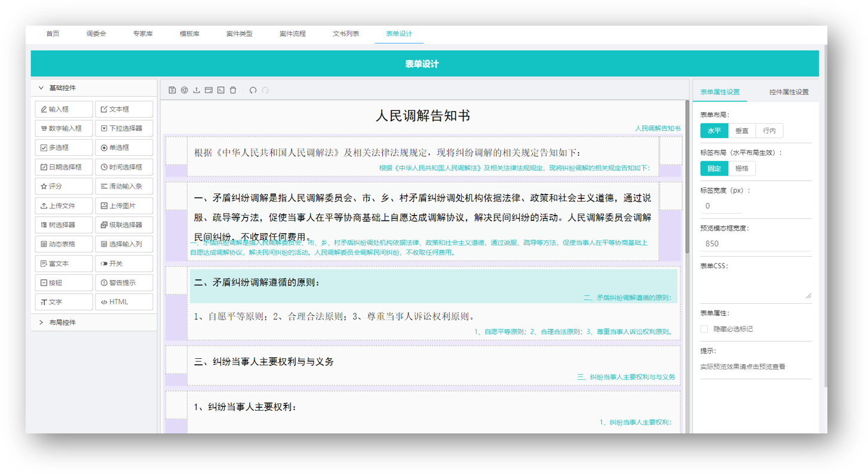Select the 二、矛盾纠纷调解遵循的原则 highlighted item
This screenshot has width=868, height=474.
coord(434,286)
